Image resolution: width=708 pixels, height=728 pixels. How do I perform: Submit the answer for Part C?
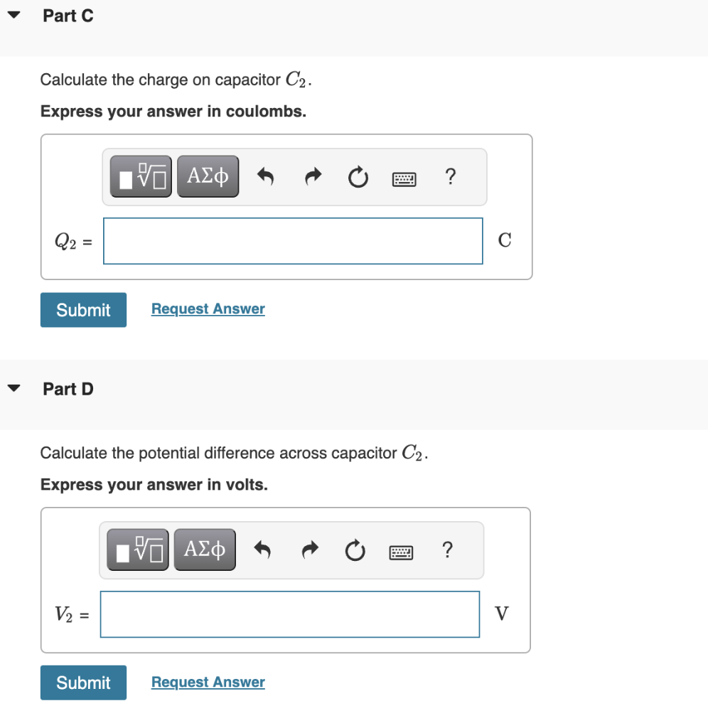(x=83, y=309)
